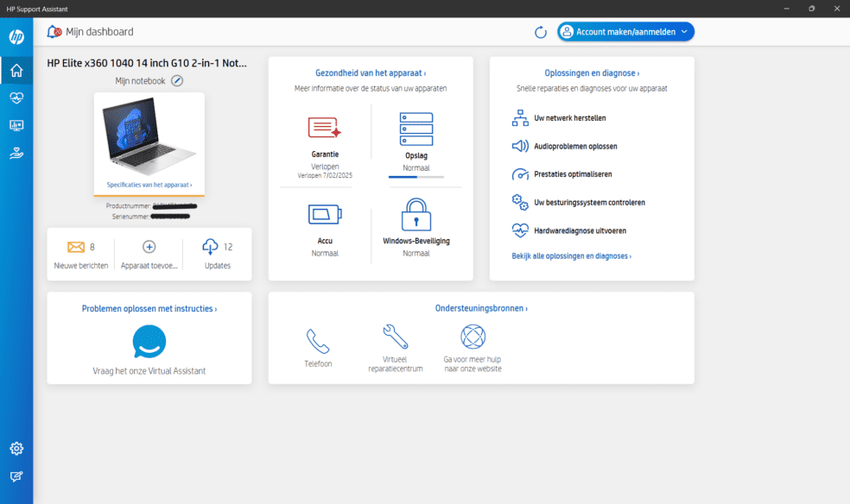850x504 pixels.
Task: Open the support hand sidebar icon
Action: (16, 154)
